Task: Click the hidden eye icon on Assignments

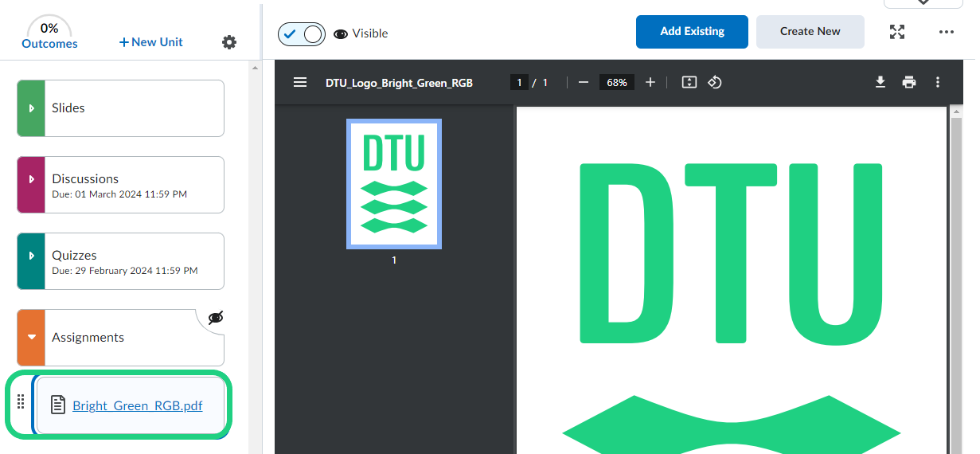Action: (215, 319)
